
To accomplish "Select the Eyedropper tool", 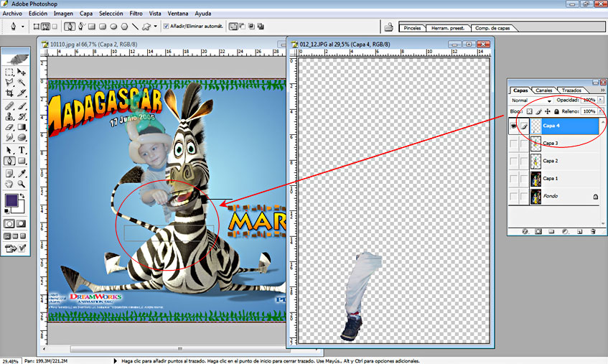I will coord(22,174).
